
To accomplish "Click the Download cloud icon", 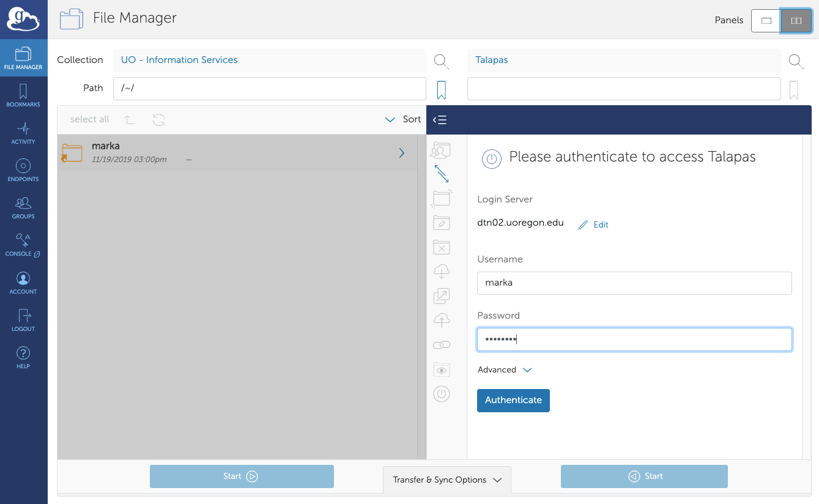I will pos(441,271).
